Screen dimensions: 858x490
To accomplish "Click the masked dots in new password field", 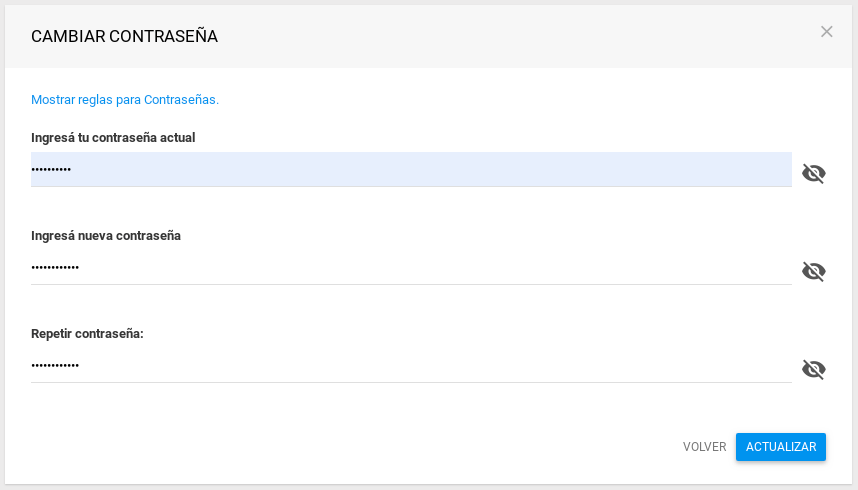I will point(55,267).
